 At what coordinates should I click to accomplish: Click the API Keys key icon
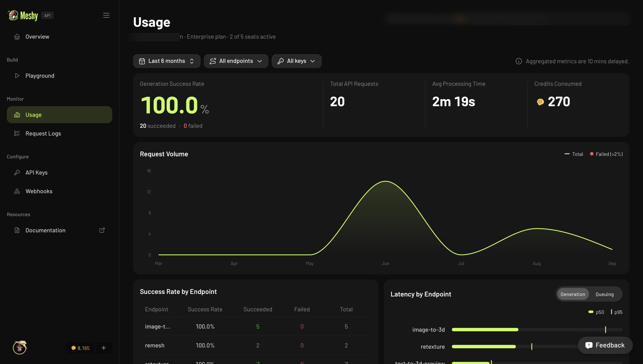(17, 172)
